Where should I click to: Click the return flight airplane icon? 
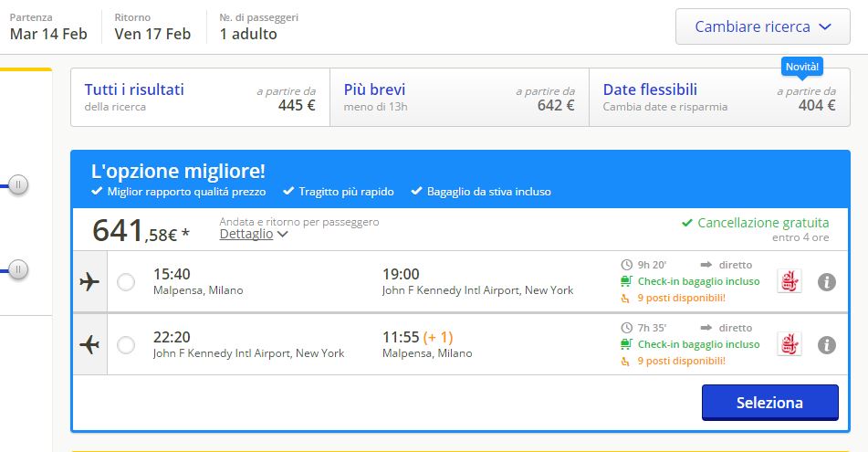tap(89, 344)
